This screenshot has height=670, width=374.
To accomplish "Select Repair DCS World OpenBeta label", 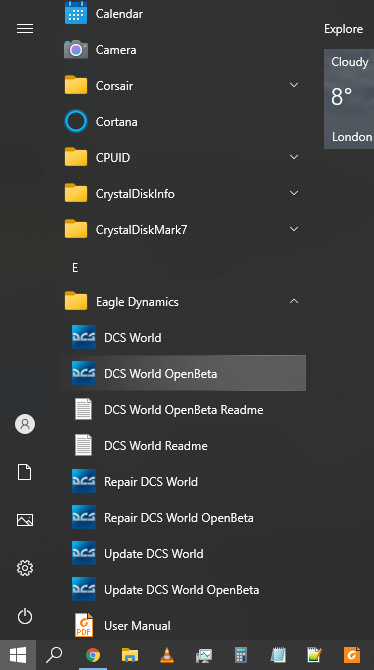I will click(179, 518).
